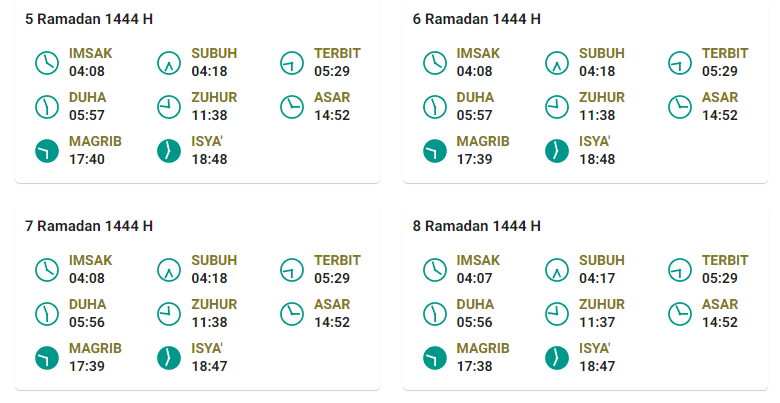Click the TERBIT label in 7 Ramadan card
This screenshot has width=780, height=403.
pos(337,260)
